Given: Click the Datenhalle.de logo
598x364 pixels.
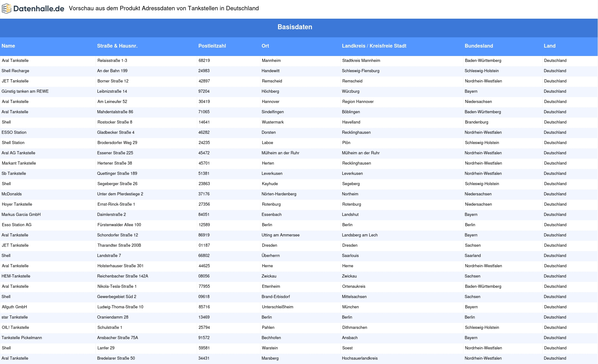Looking at the screenshot, I should tap(33, 9).
